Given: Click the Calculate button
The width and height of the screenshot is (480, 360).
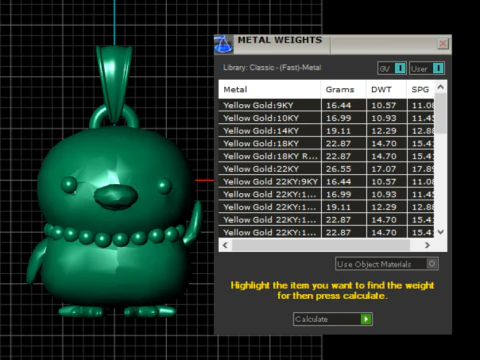Looking at the screenshot, I should coord(333,319).
